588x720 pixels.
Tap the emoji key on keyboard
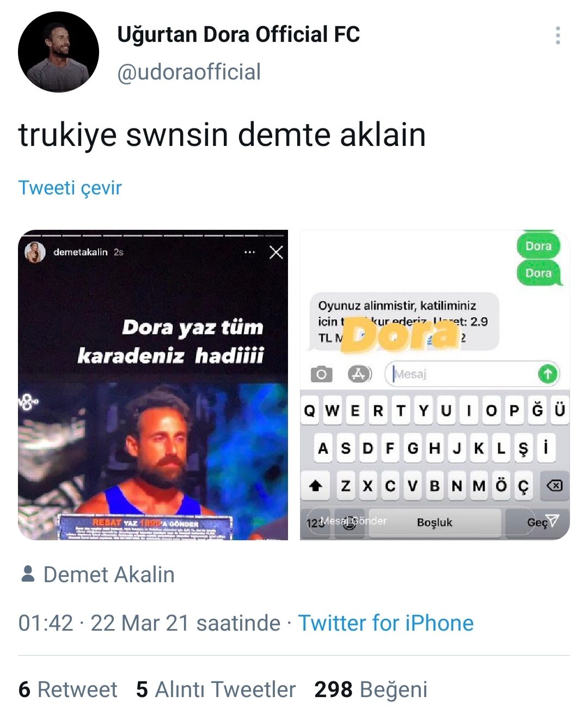350,523
